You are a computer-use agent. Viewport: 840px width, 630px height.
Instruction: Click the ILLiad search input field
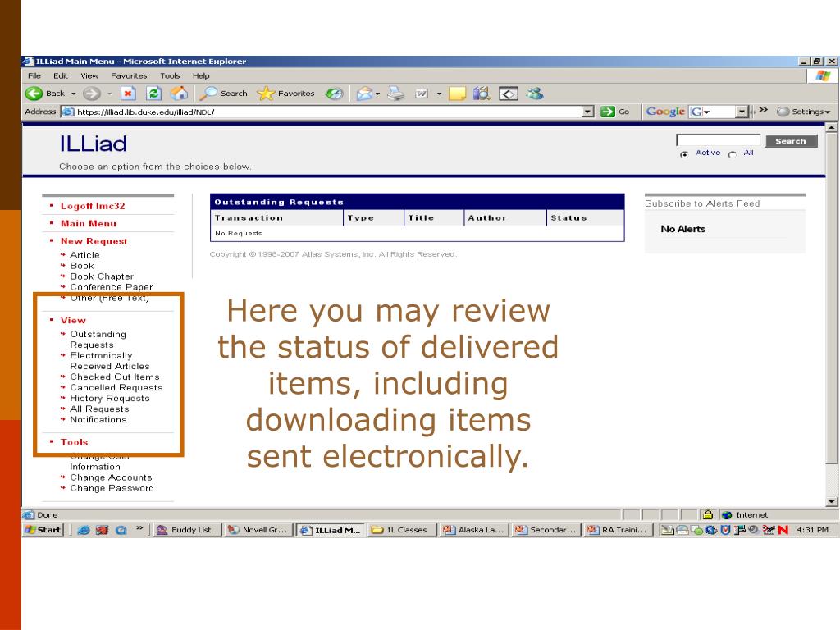[718, 140]
